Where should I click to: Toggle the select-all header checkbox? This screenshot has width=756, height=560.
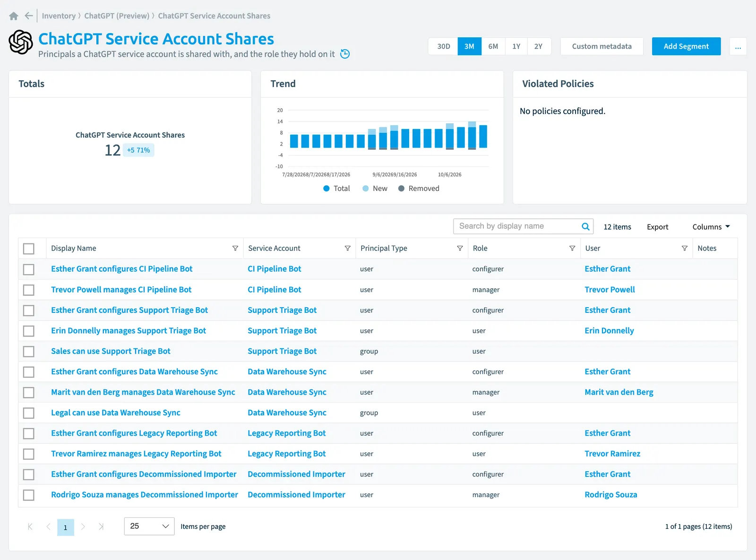pos(29,249)
